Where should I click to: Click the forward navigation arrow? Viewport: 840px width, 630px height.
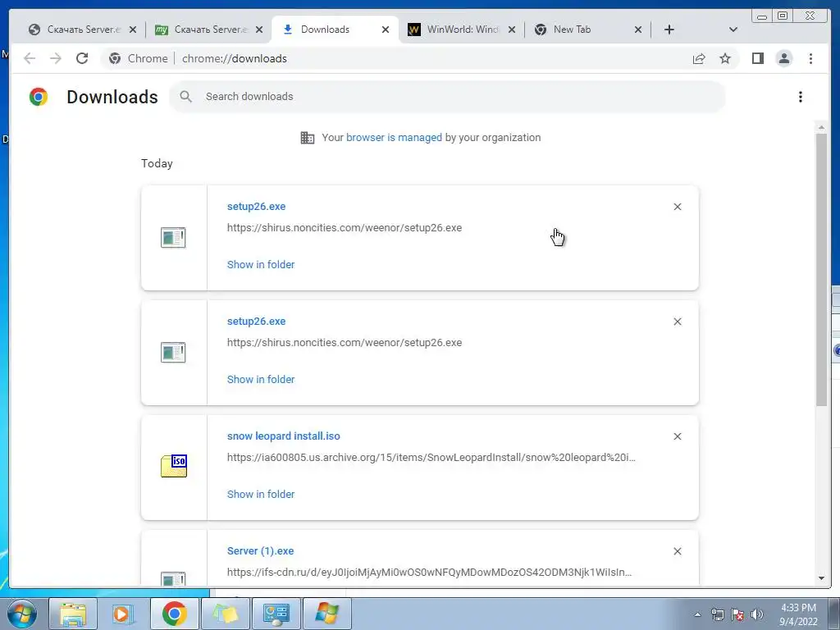[56, 58]
